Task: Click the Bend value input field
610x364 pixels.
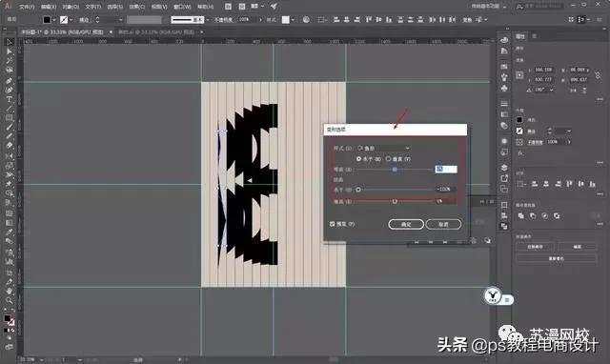Action: pos(446,170)
